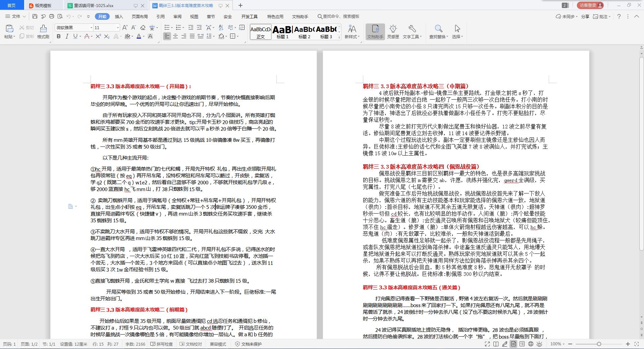Screen dimensions: 644x349
Task: Toggle spell check (拼写检查) in status bar
Action: [x=162, y=344]
